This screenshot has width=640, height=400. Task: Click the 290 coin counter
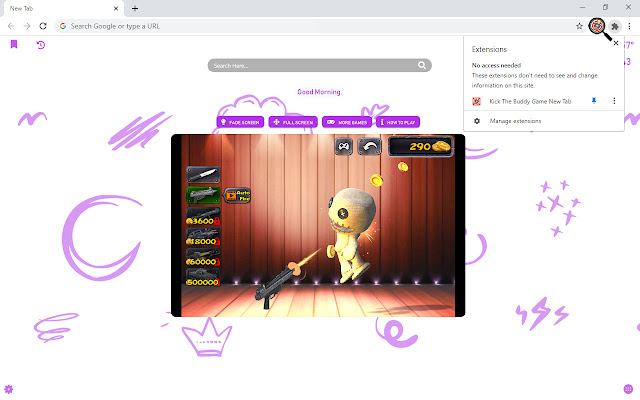pos(420,147)
